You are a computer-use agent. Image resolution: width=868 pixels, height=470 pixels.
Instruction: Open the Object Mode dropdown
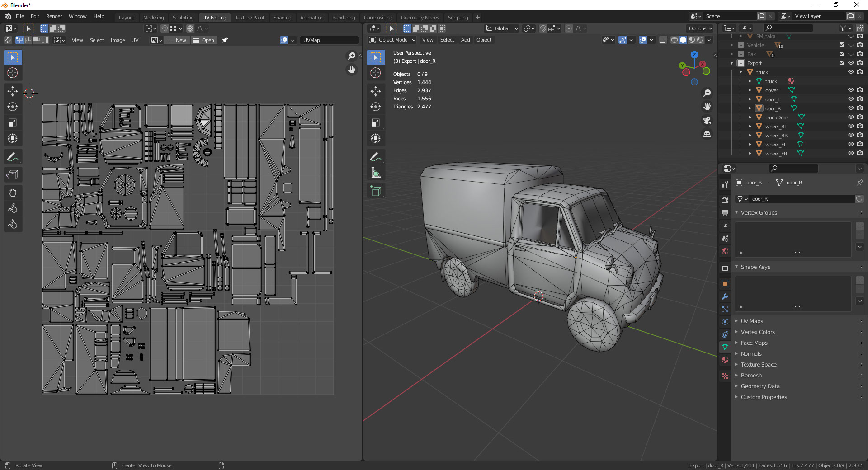392,40
